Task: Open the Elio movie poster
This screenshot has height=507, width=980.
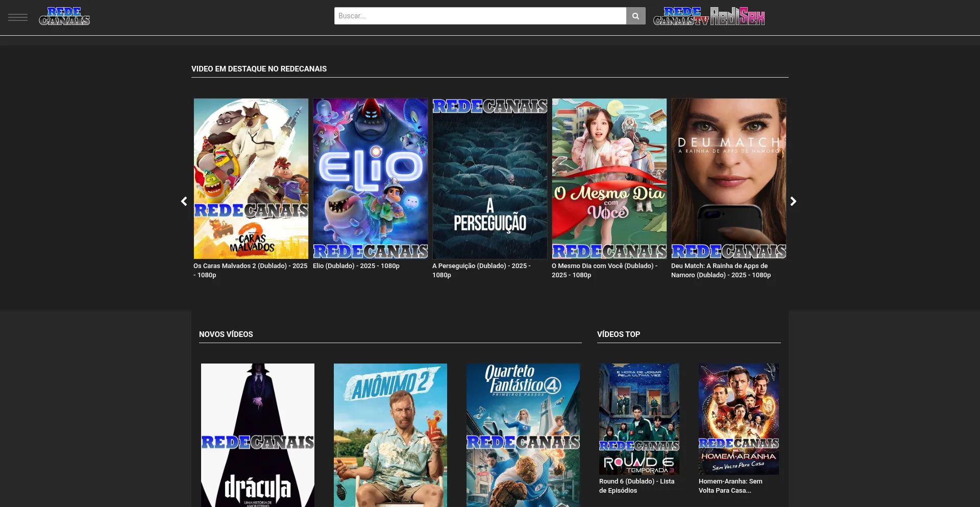Action: point(371,178)
